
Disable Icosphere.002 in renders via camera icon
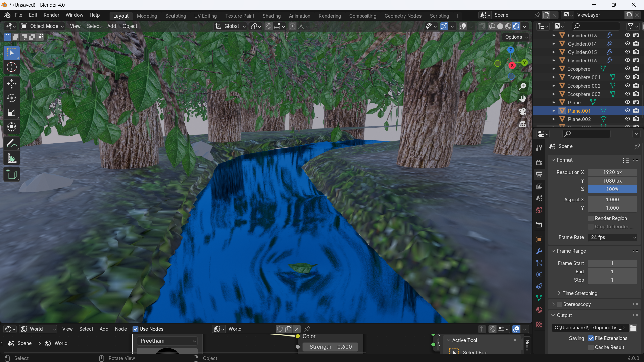point(636,86)
